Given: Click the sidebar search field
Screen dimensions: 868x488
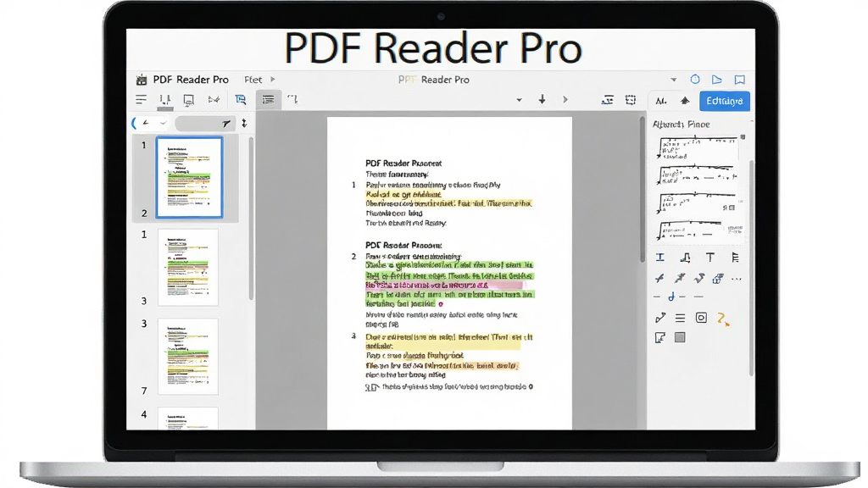Looking at the screenshot, I should pos(205,124).
